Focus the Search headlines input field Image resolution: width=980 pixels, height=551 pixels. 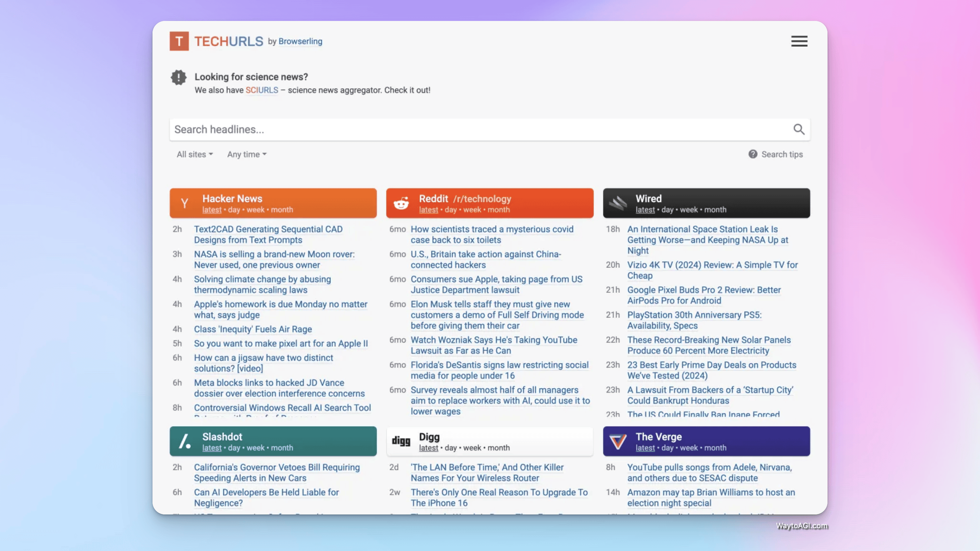(x=479, y=129)
